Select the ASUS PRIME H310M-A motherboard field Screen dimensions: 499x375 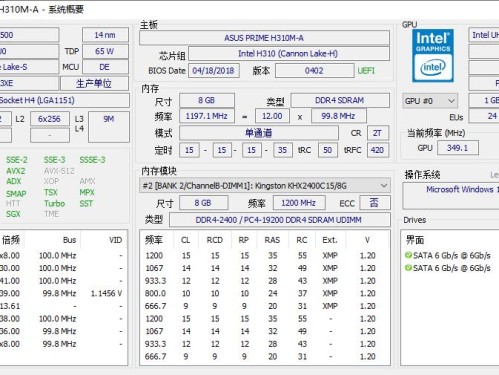point(264,38)
